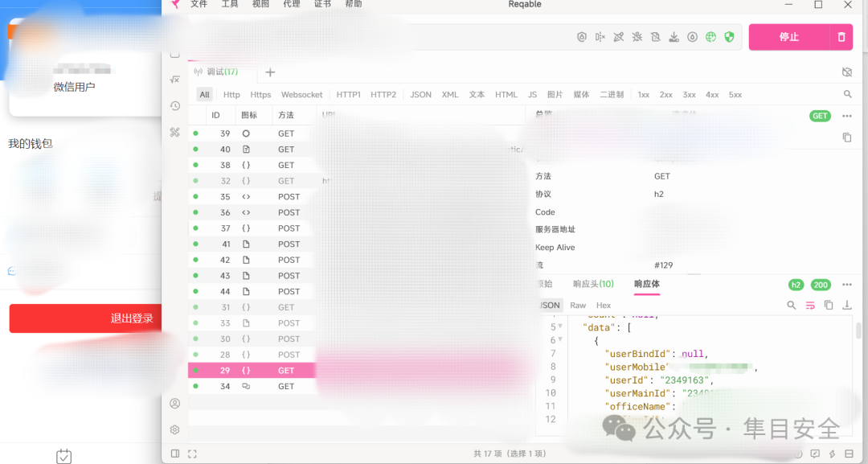Filter by 5xx status codes
The height and width of the screenshot is (464, 868).
pyautogui.click(x=735, y=95)
